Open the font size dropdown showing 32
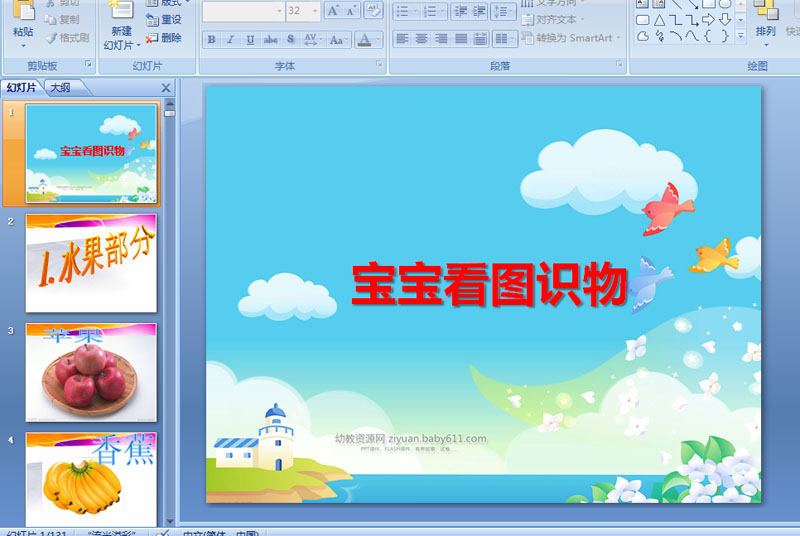 315,11
